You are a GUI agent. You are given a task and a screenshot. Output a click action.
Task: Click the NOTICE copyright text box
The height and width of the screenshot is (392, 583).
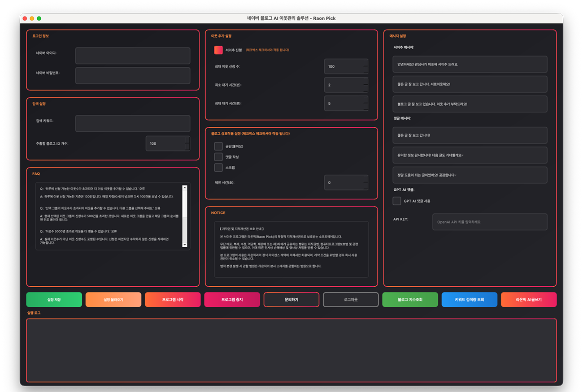[291, 249]
